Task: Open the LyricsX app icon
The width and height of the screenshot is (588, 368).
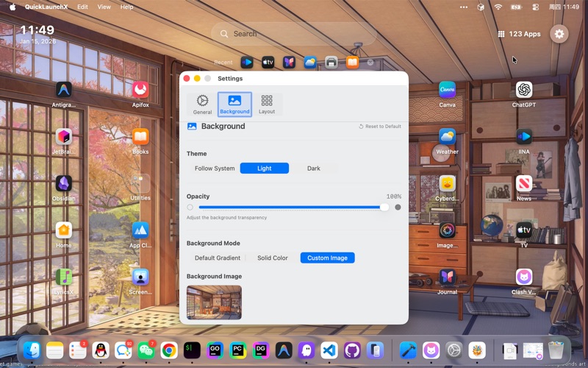Action: tap(64, 277)
